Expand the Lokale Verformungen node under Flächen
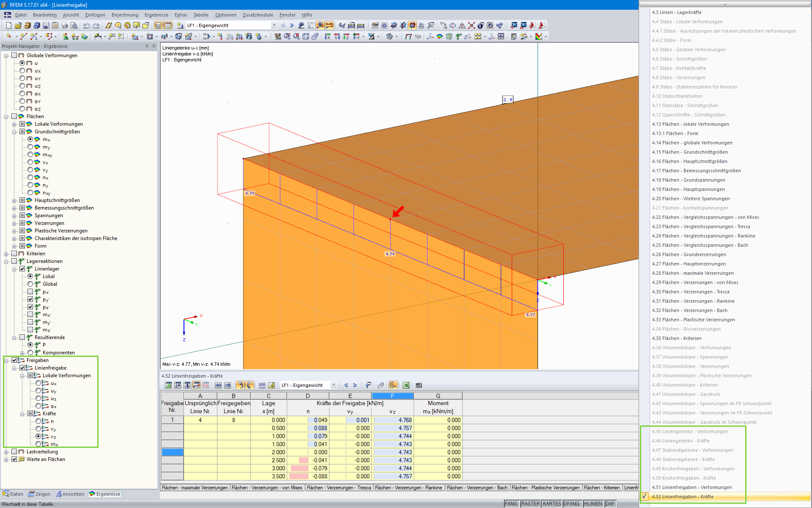 point(14,124)
